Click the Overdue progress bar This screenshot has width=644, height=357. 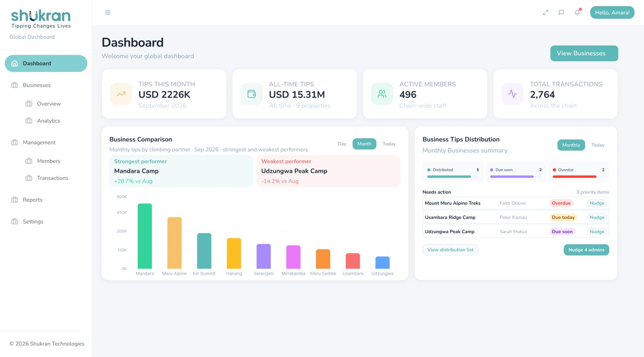coord(579,177)
